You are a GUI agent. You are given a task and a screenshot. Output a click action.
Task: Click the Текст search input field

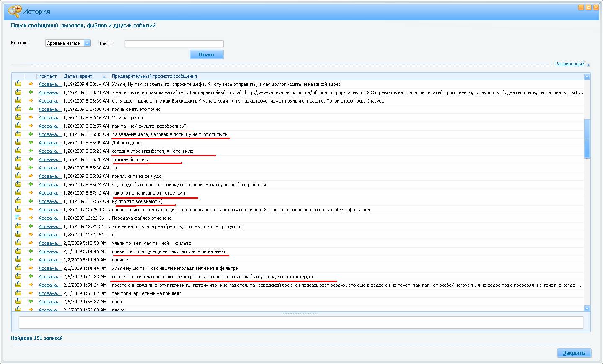(174, 44)
